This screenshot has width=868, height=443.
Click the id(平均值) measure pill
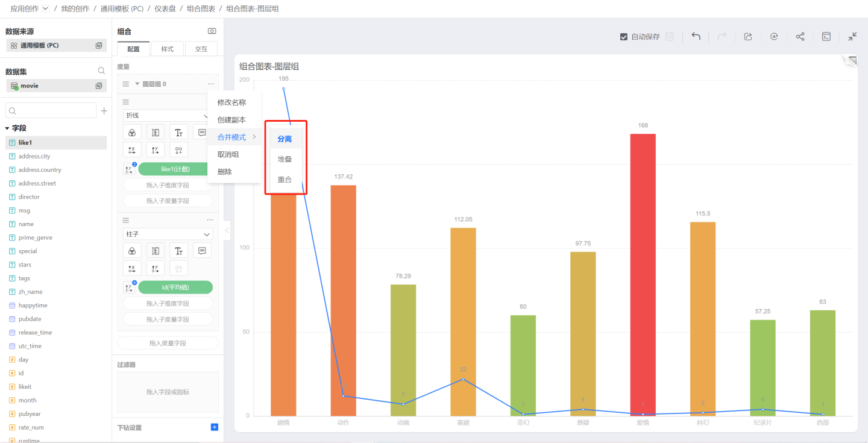pos(175,287)
